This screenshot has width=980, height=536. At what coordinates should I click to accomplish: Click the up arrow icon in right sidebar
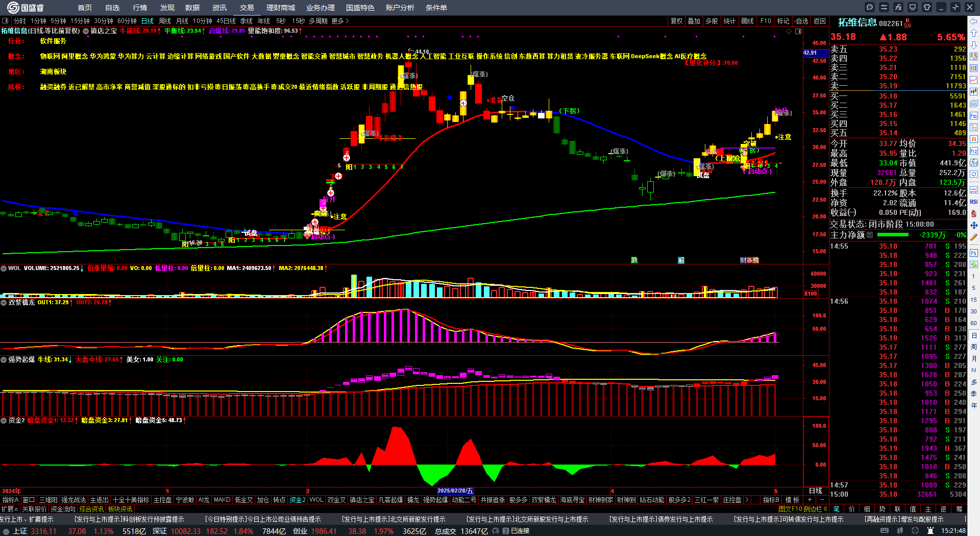click(x=974, y=33)
